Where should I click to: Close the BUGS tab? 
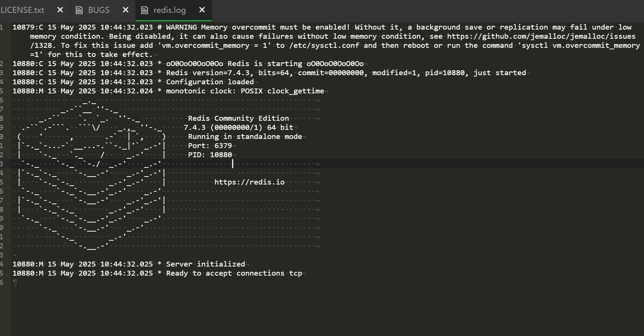pos(125,10)
